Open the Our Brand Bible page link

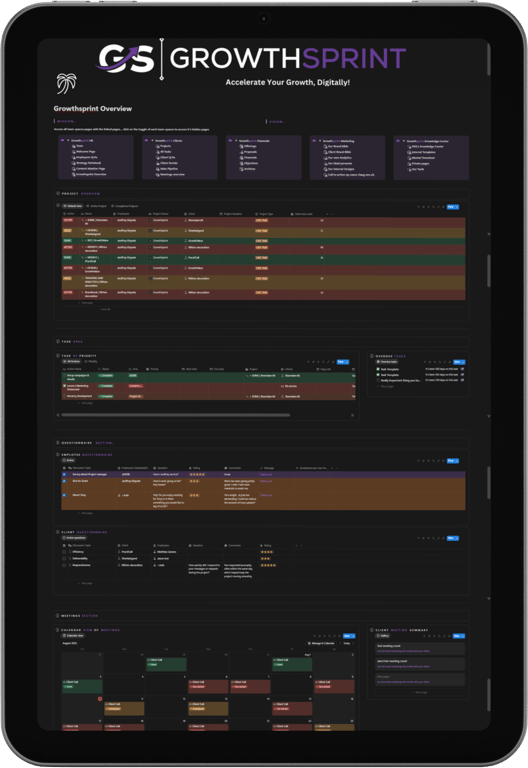pos(336,146)
